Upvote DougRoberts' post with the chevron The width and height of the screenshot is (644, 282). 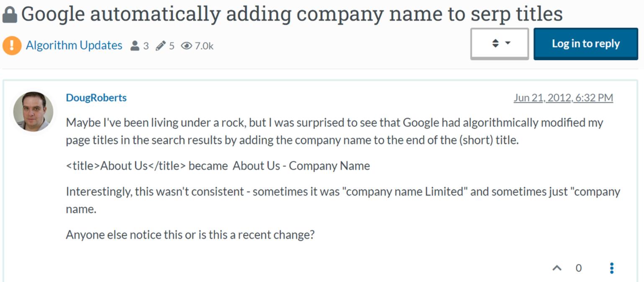[x=557, y=268]
